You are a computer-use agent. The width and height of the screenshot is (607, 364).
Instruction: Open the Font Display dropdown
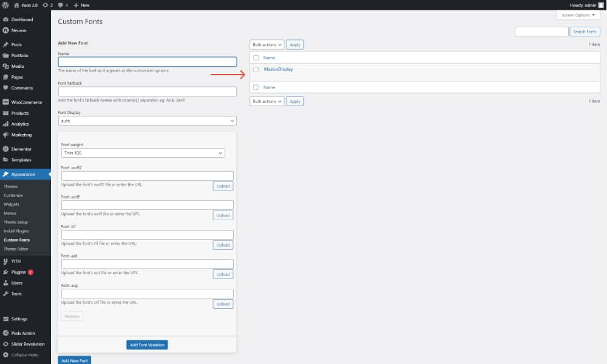tap(147, 121)
